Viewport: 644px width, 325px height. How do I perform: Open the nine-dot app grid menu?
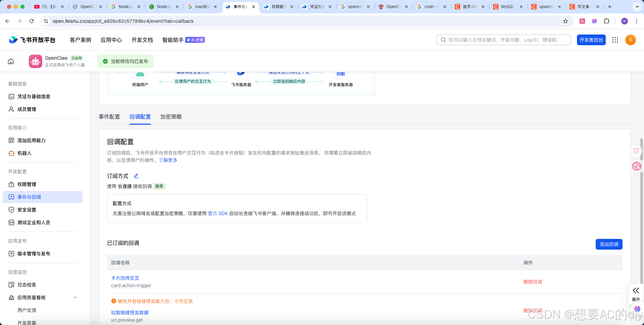tap(615, 40)
